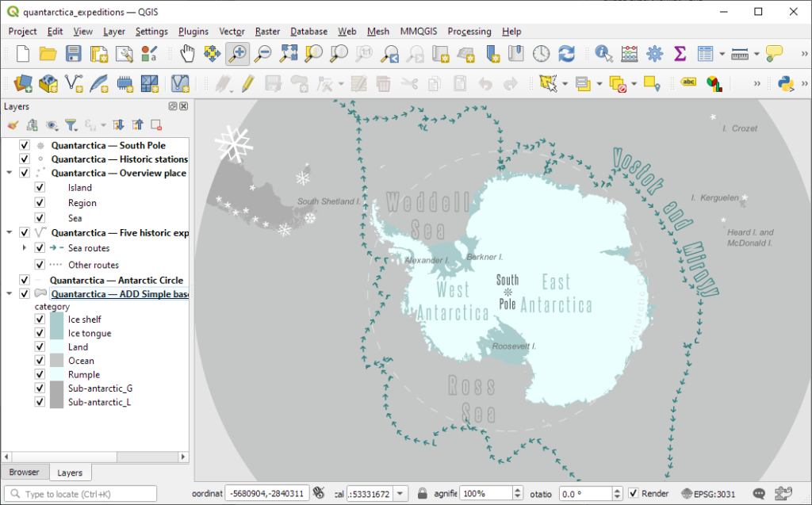812x505 pixels.
Task: Disable the Render checkbox
Action: pos(634,493)
